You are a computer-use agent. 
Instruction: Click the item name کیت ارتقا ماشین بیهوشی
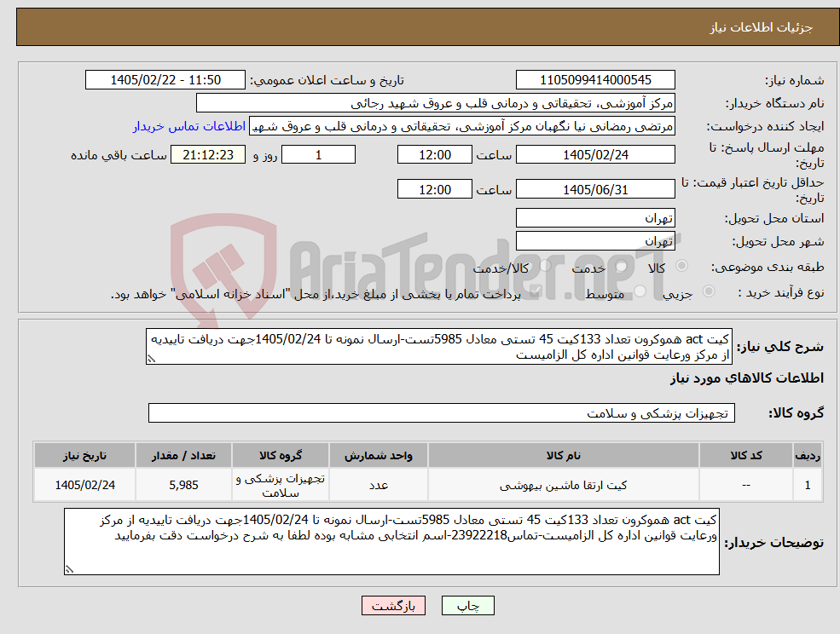pyautogui.click(x=563, y=485)
